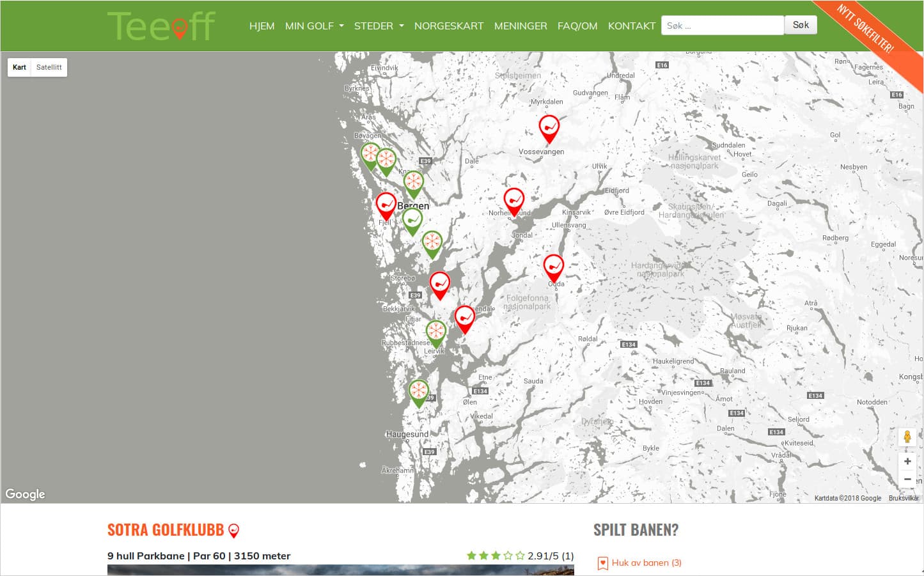924x576 pixels.
Task: Click the green snowflake marker north of Haugesund
Action: point(418,391)
